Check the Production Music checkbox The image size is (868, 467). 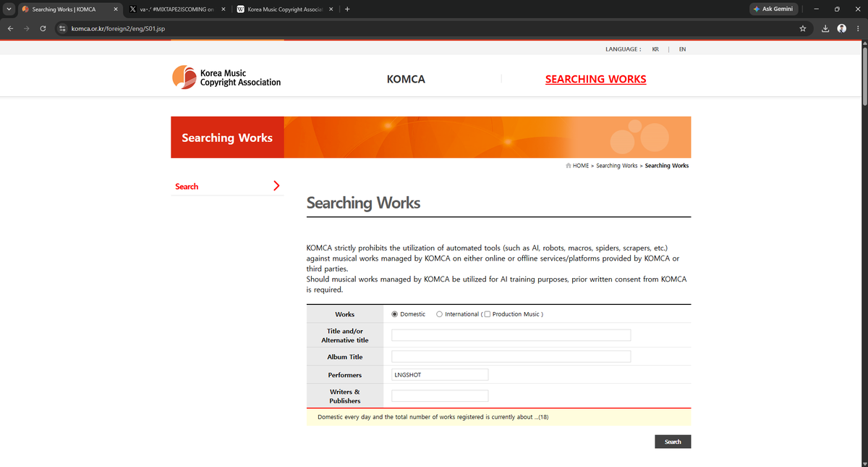[x=488, y=314]
